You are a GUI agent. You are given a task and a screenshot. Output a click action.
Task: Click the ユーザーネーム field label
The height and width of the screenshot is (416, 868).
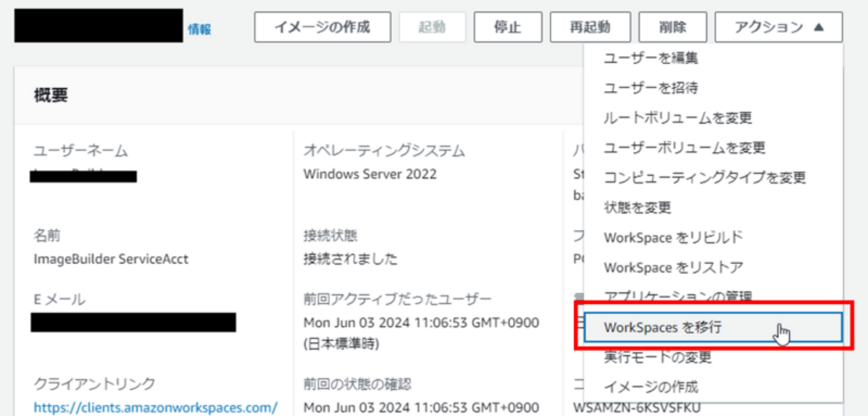(x=80, y=151)
